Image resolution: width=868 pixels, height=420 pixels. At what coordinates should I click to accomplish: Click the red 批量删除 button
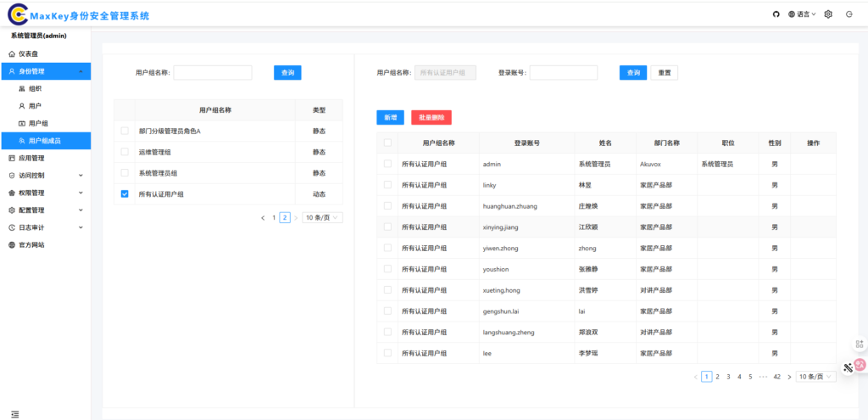tap(431, 118)
